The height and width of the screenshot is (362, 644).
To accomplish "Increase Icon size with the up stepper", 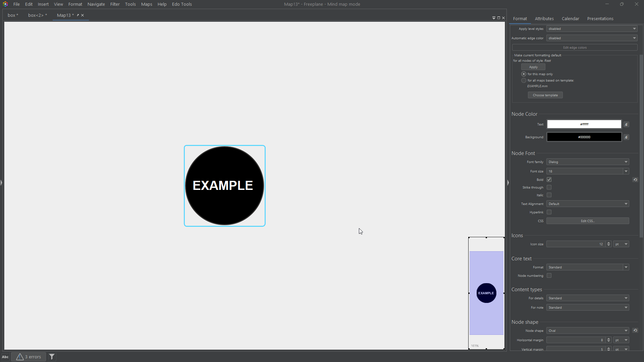I will click(608, 243).
